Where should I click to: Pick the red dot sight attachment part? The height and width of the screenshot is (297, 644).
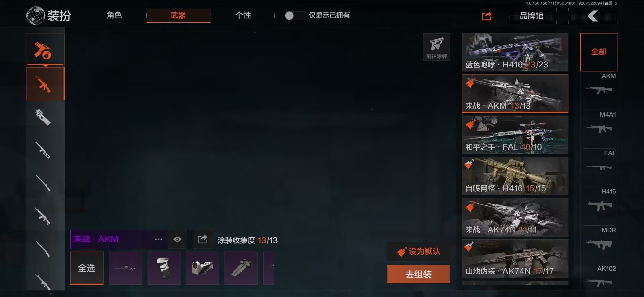point(203,268)
